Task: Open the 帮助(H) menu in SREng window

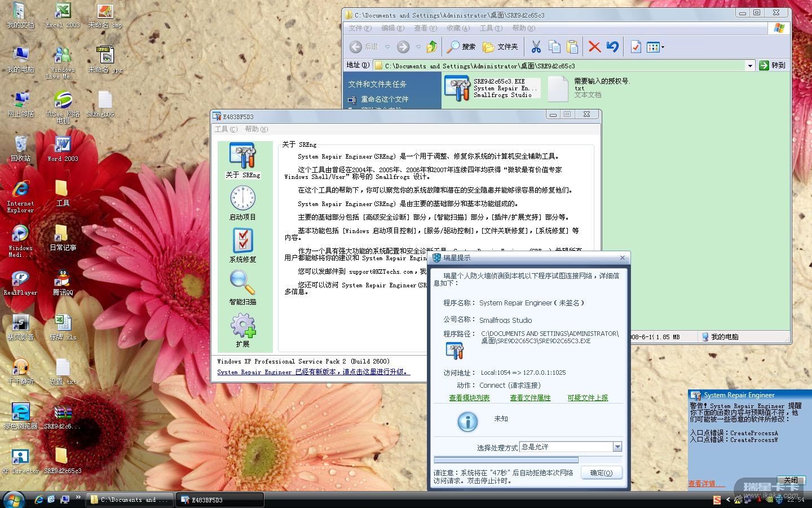Action: (256, 129)
